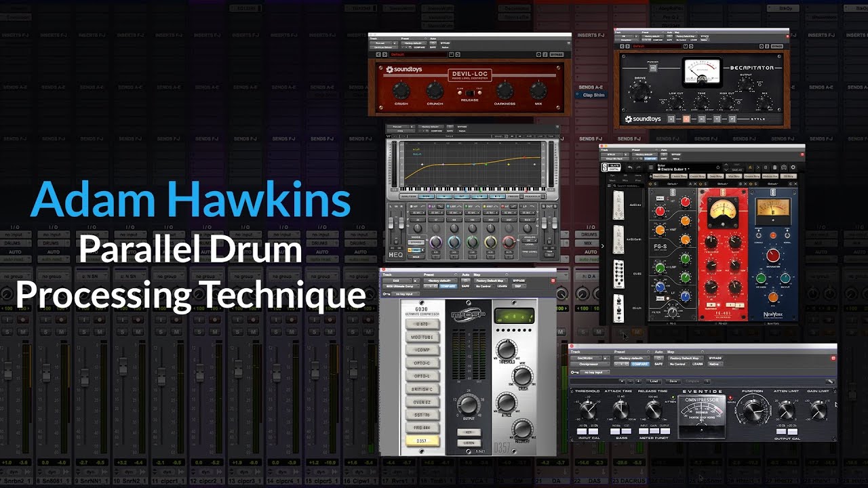Open factory default preset dropdown in Omnipressor
Screen dimensions: 868x488
pos(632,358)
